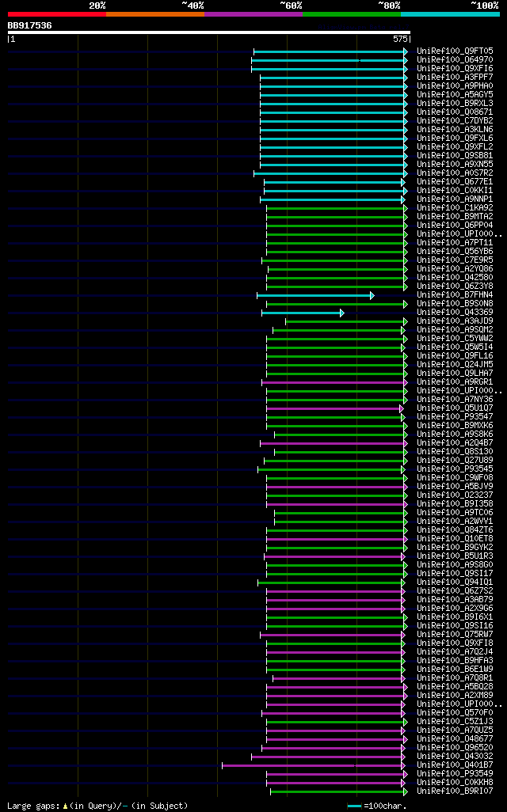Click the UniRef100_A7PT11 hit name
The width and height of the screenshot is (507, 812).
pyautogui.click(x=456, y=242)
